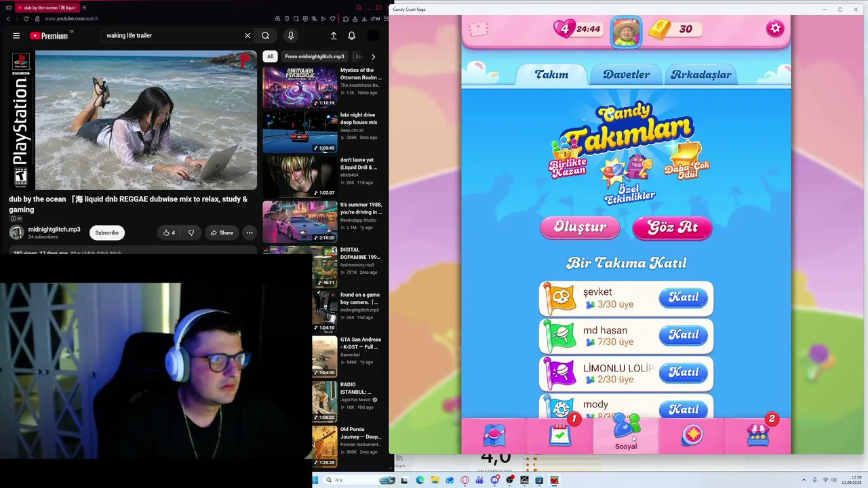This screenshot has width=868, height=488.
Task: Select the From midnightglitch.mp3 chip
Action: click(314, 56)
